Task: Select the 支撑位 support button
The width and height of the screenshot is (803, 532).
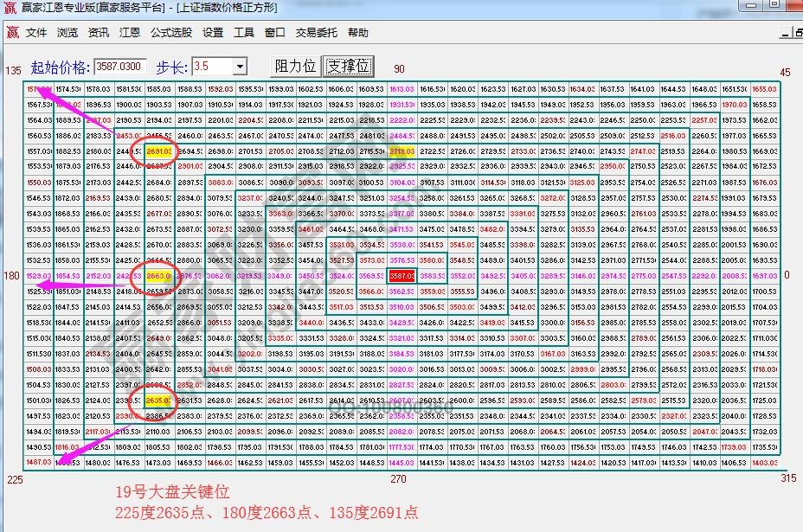Action: tap(347, 66)
